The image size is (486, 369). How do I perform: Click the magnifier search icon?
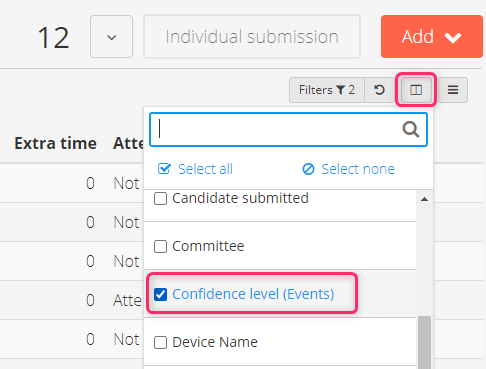coord(410,129)
